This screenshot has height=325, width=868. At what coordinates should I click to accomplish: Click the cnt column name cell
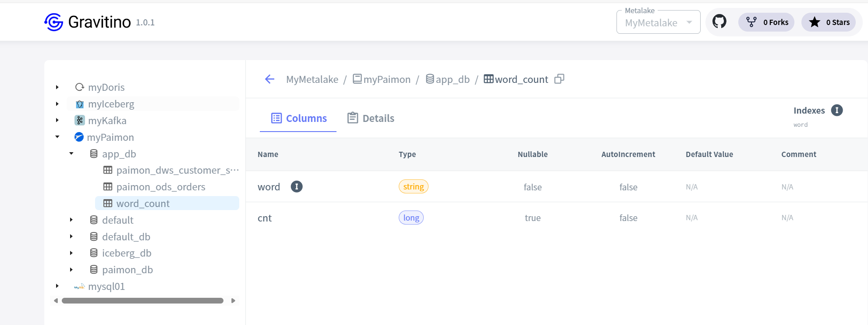(265, 218)
